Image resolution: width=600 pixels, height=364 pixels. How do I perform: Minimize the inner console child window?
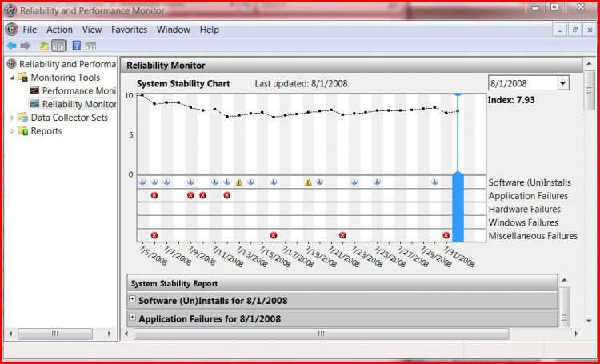pos(560,30)
